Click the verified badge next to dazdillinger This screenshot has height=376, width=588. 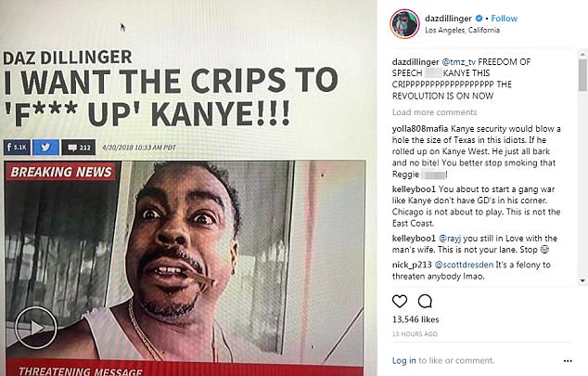pyautogui.click(x=479, y=18)
